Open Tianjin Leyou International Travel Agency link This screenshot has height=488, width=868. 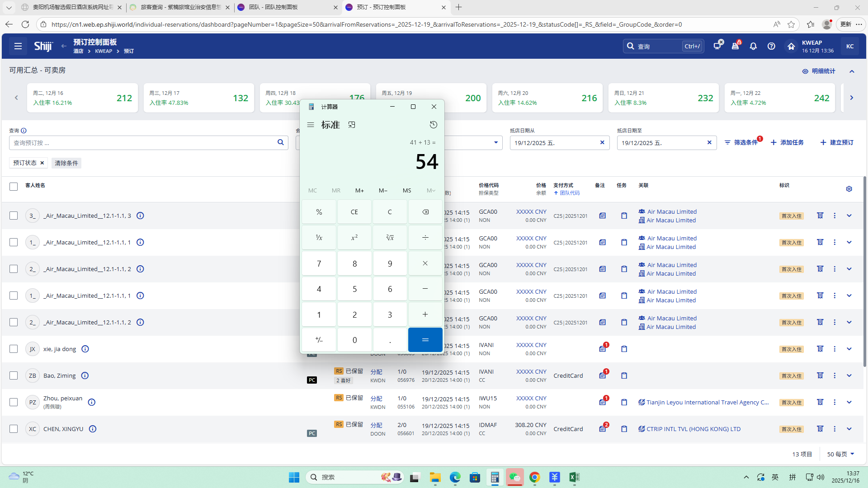[707, 402]
